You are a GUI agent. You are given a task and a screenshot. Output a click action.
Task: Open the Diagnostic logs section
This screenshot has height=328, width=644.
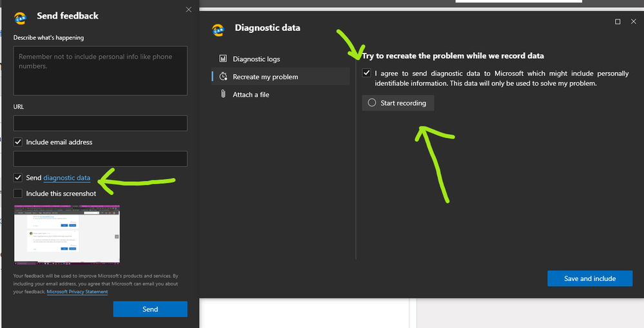tap(280, 59)
